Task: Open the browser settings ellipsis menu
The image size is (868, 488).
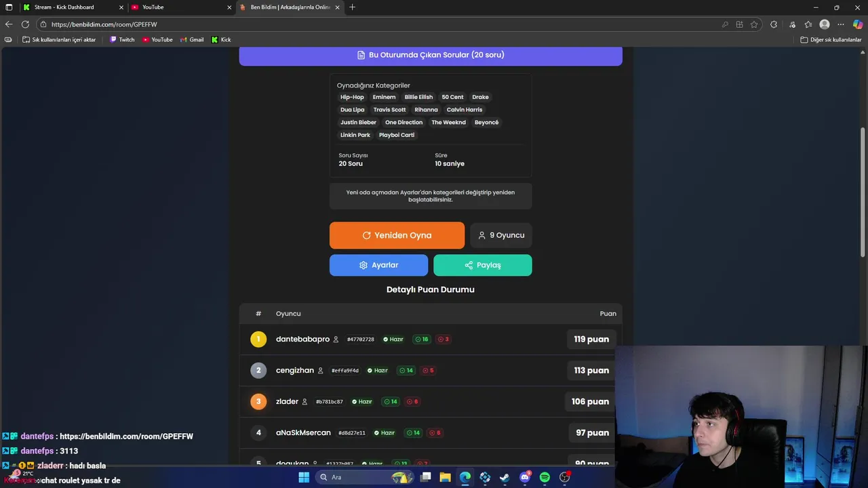Action: coord(841,24)
